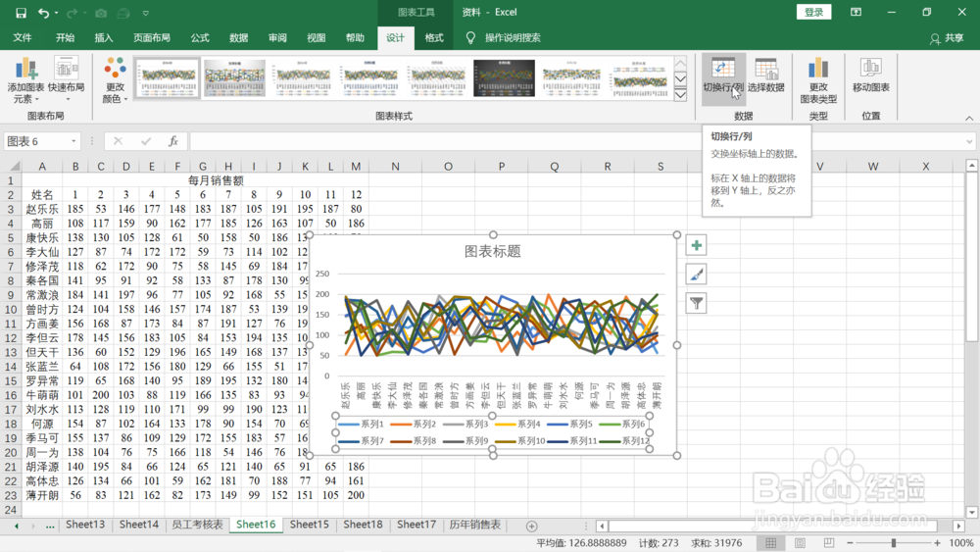This screenshot has width=980, height=552.
Task: Zoom in with the plus button
Action: pyautogui.click(x=937, y=543)
